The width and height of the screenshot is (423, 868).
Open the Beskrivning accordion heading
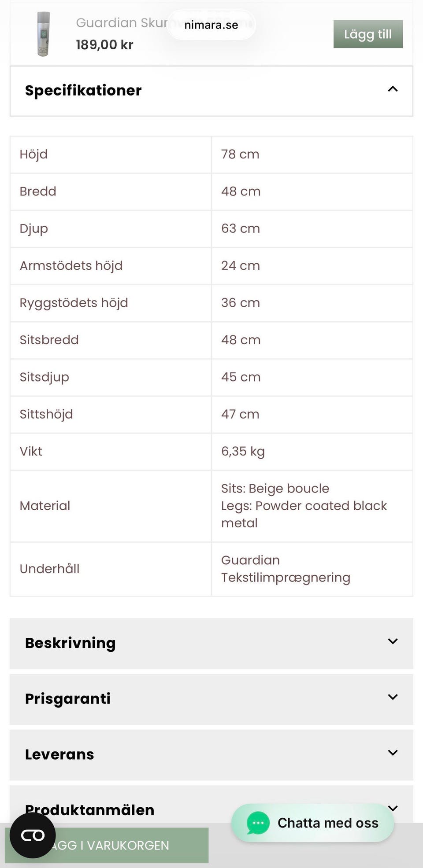tap(70, 643)
